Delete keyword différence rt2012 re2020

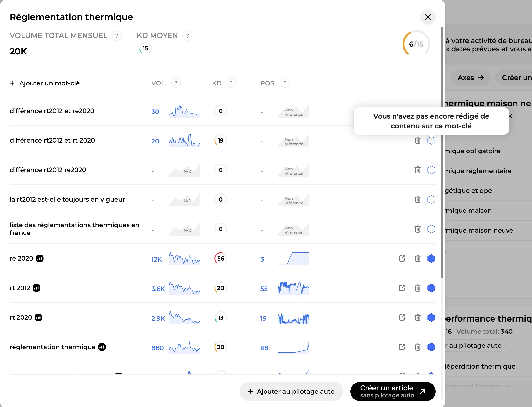point(418,170)
